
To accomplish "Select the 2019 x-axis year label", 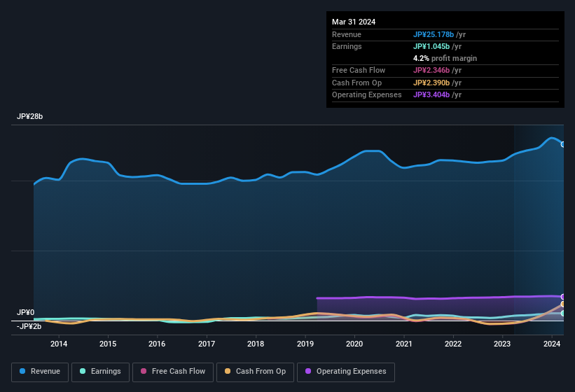I will click(305, 344).
